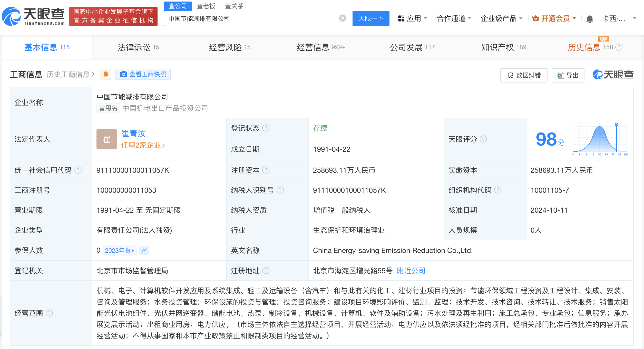Click the red 国家中小企业发展子基金旗下 banner
This screenshot has width=644, height=349.
(113, 16)
